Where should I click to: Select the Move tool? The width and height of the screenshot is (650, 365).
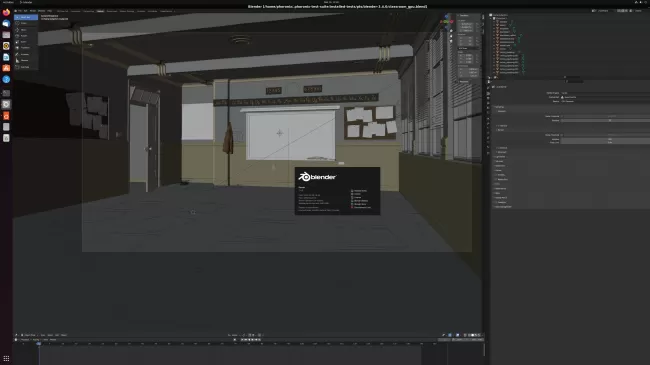[26, 29]
